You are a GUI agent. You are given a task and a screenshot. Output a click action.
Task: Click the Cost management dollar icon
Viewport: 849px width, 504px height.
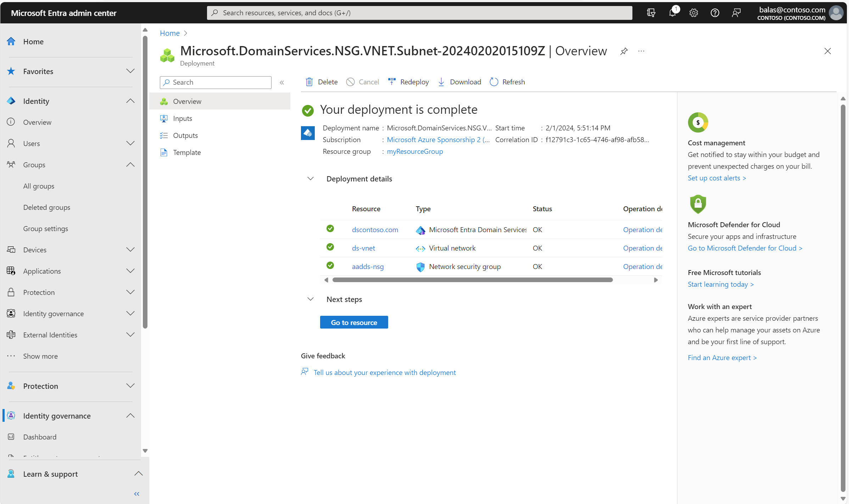point(698,122)
